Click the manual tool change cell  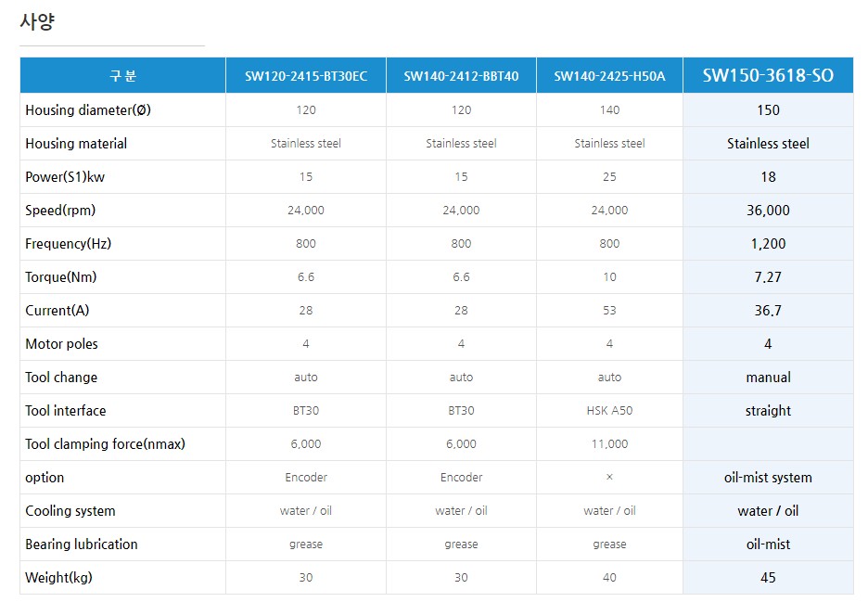pos(768,378)
